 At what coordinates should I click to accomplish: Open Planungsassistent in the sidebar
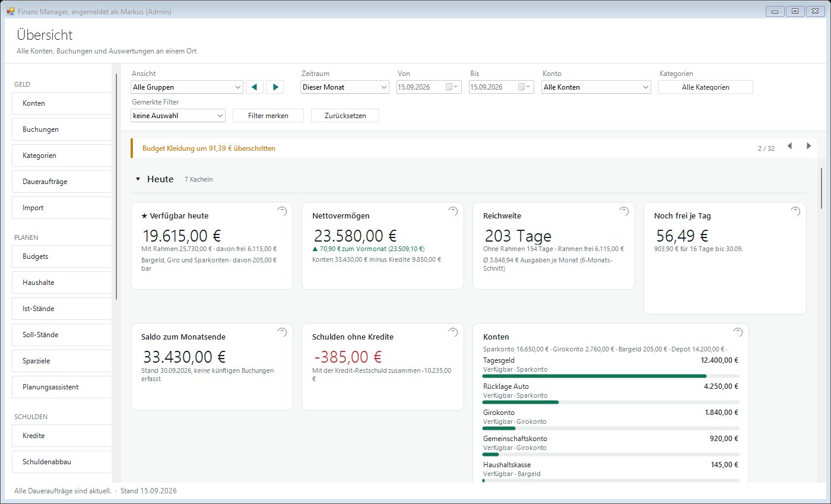click(61, 387)
